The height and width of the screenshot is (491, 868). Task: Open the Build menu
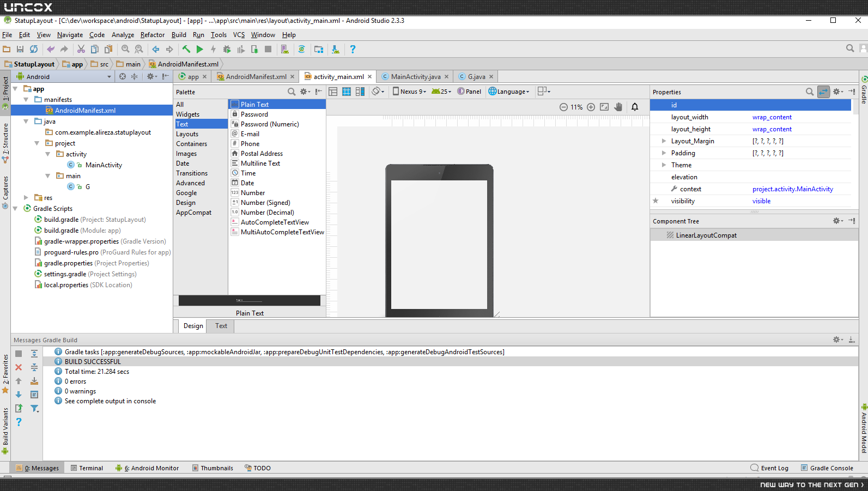pyautogui.click(x=179, y=35)
